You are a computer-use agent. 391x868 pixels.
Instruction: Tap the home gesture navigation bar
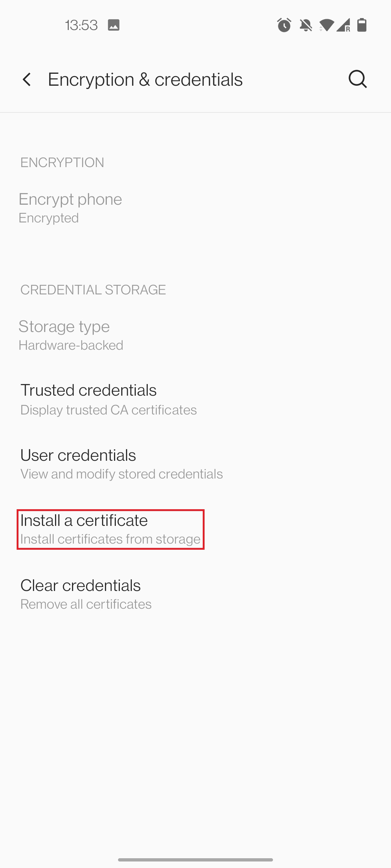[x=195, y=860]
